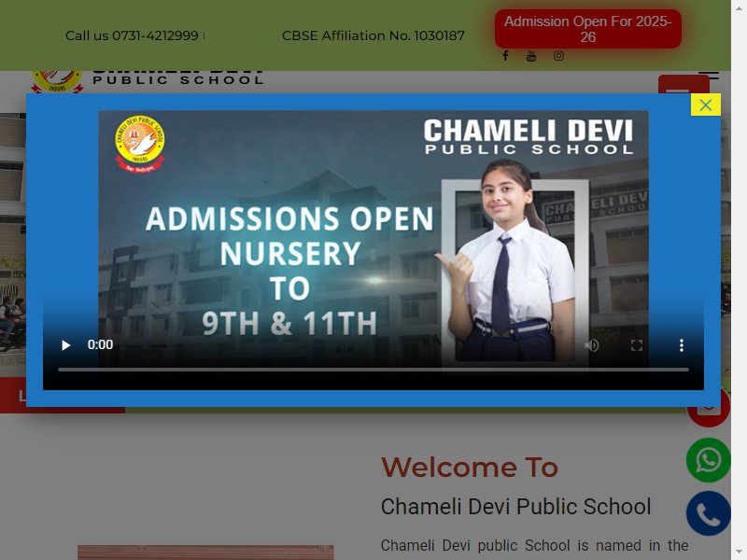The width and height of the screenshot is (747, 560).
Task: Click the CBSE Affiliation No. 1030187 text
Action: [x=373, y=35]
